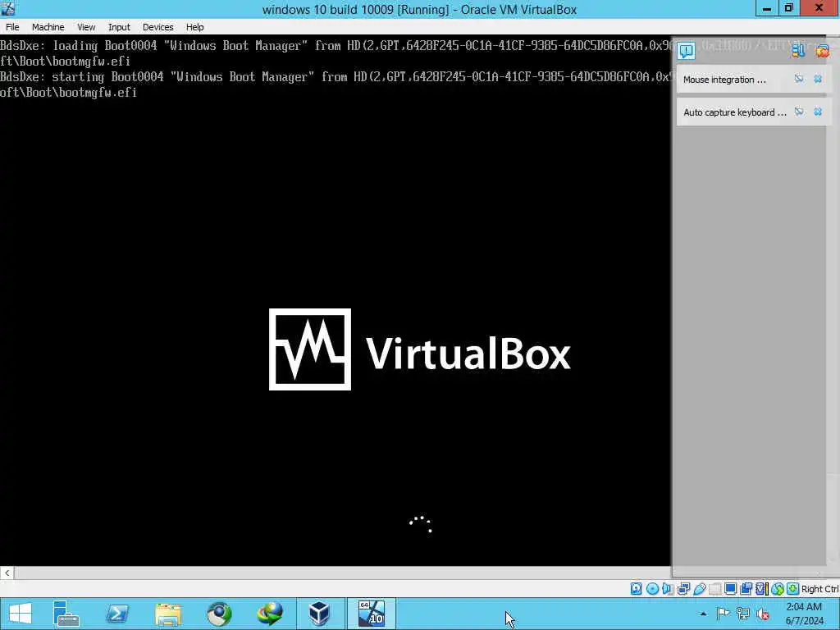Minimize the VirtualBox VM window
This screenshot has height=630, width=840.
pyautogui.click(x=767, y=8)
